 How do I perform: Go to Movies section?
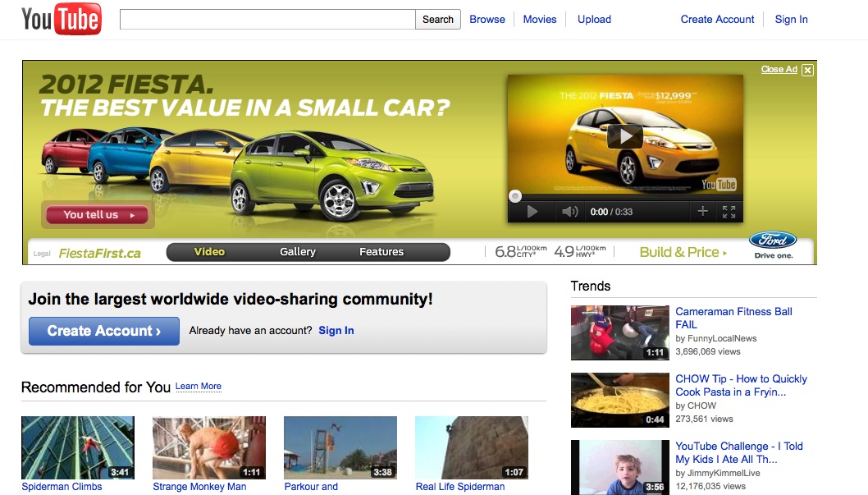(540, 20)
